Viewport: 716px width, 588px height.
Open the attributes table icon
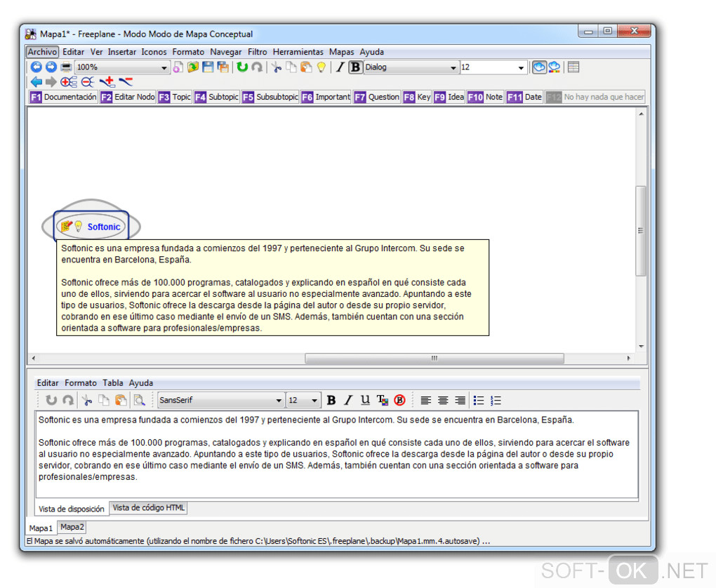coord(574,67)
